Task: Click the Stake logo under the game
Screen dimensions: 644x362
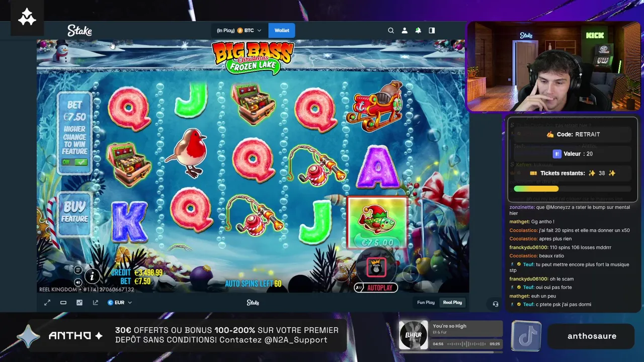Action: (253, 303)
